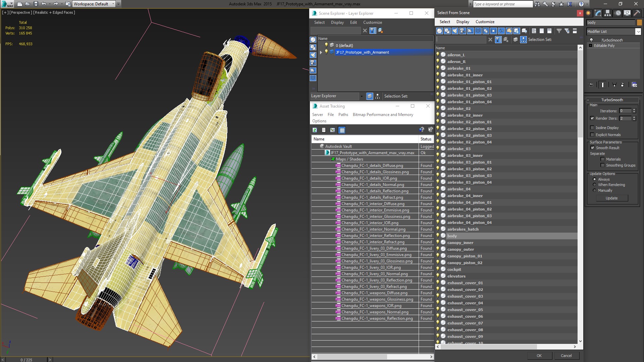Open the Help menu dropdown arrow
This screenshot has width=644, height=362.
[587, 4]
